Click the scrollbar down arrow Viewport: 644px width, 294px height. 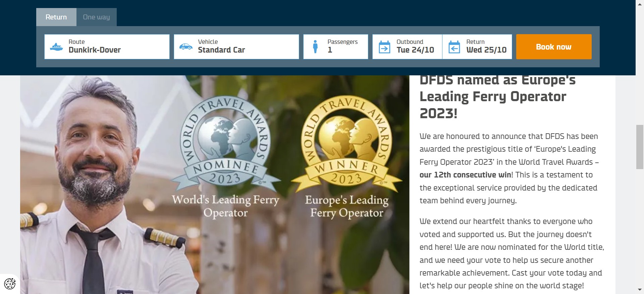click(640, 290)
